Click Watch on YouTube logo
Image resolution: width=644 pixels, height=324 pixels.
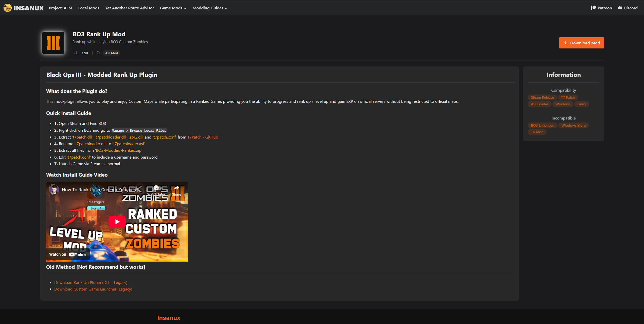pyautogui.click(x=78, y=254)
